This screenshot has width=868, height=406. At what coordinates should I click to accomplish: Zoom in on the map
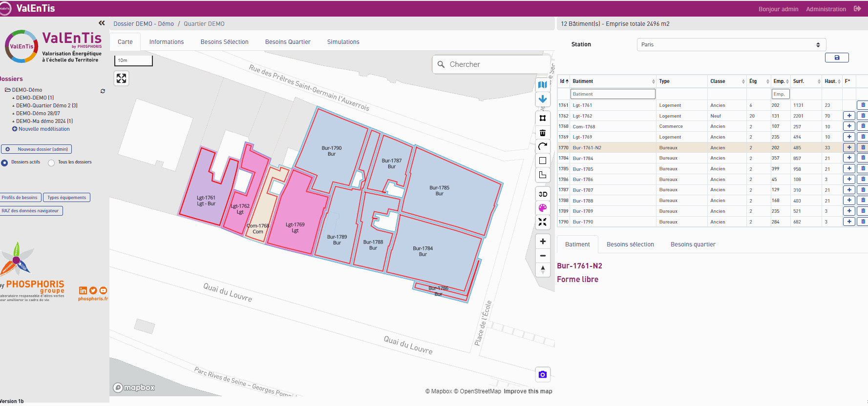(543, 242)
